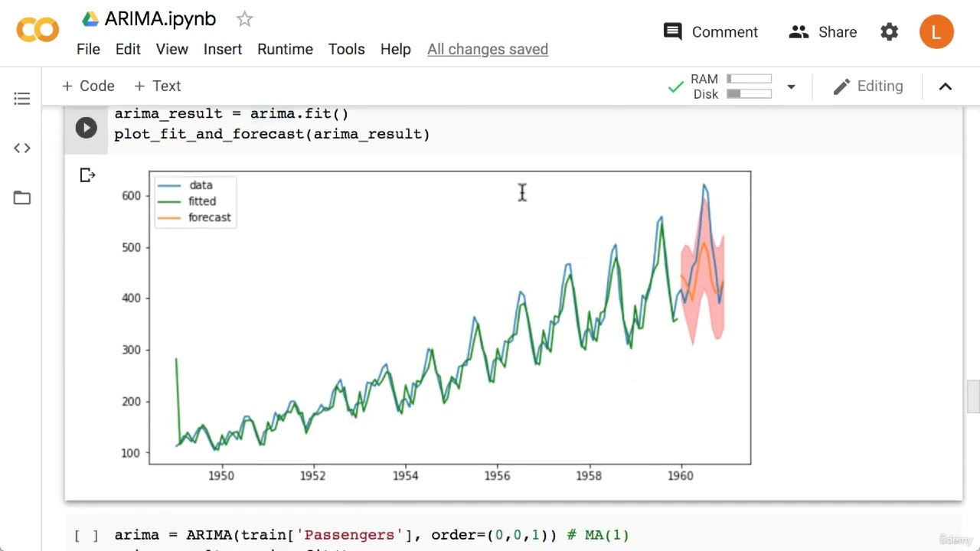This screenshot has height=551, width=980.
Task: Click the cell output toggle icon
Action: tap(87, 176)
